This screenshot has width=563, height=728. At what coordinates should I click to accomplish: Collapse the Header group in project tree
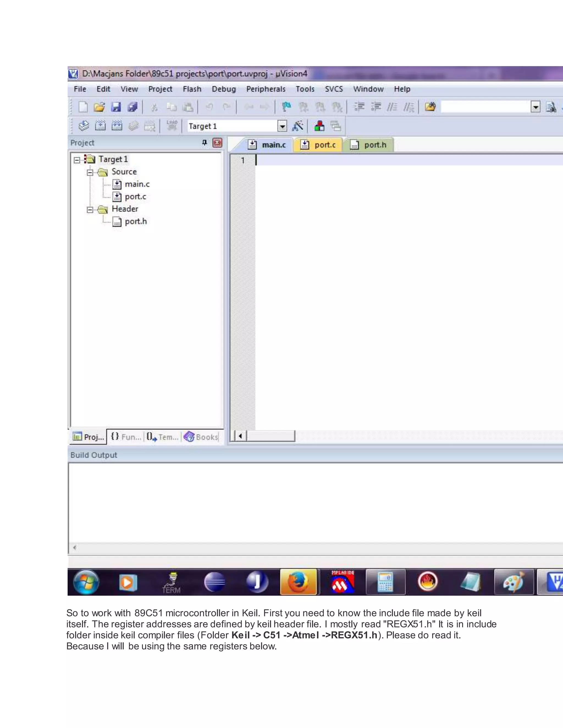[90, 210]
